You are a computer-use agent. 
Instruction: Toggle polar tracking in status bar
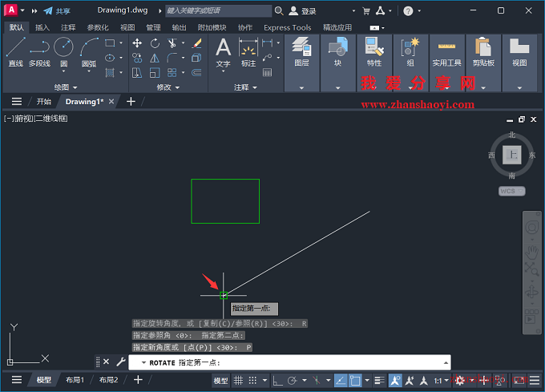pyautogui.click(x=292, y=381)
